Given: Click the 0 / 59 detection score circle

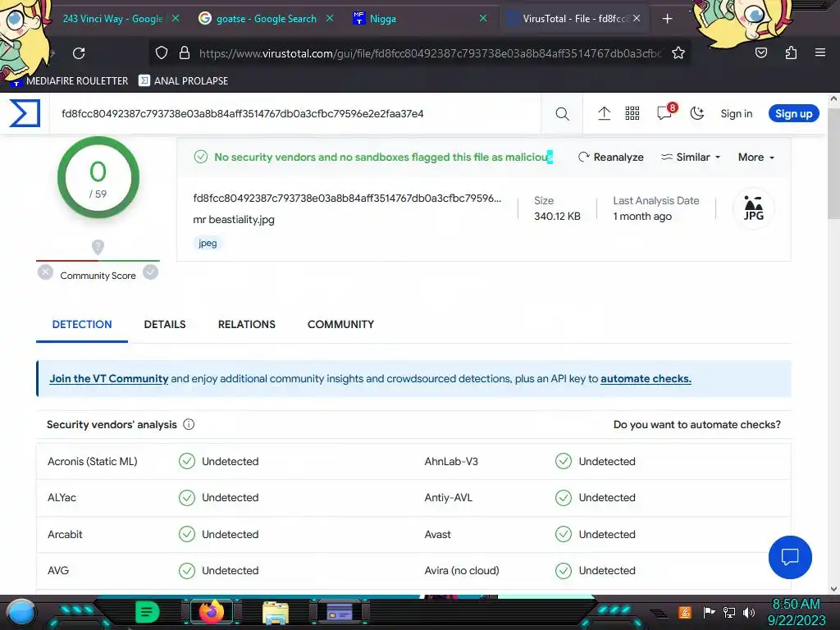Looking at the screenshot, I should coord(98,177).
